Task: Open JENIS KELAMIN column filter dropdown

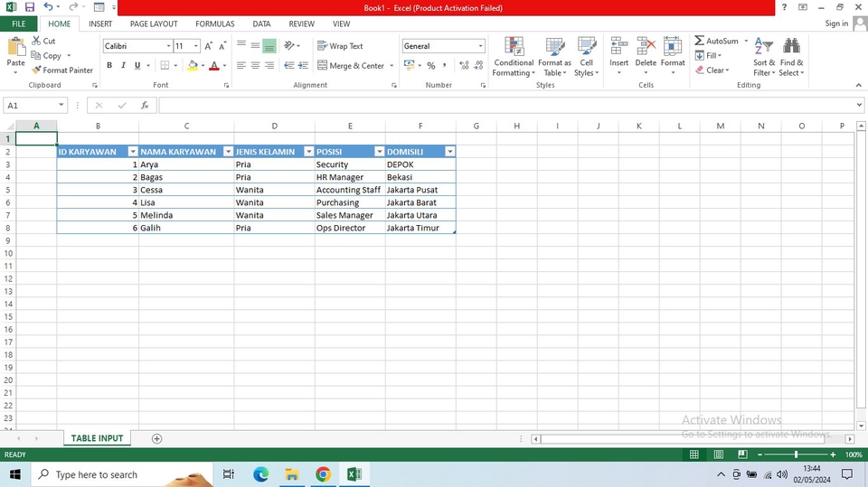Action: tap(309, 152)
